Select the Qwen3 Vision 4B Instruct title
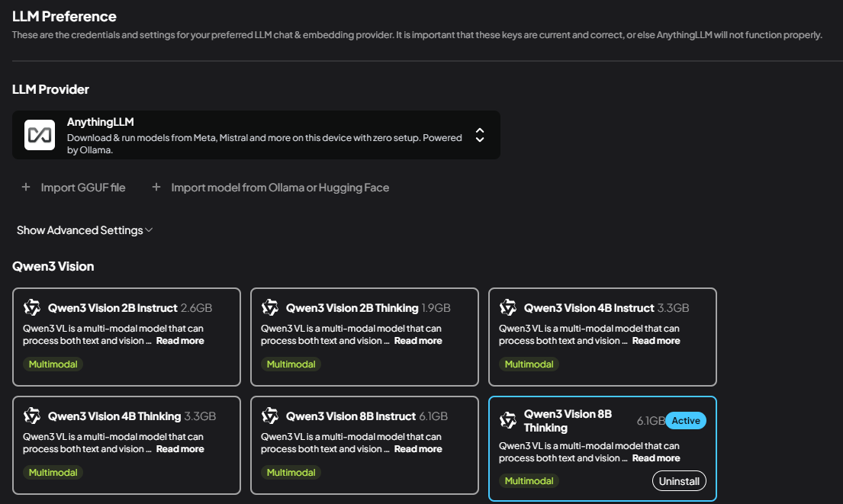Screen dimensions: 843x504 click(589, 308)
